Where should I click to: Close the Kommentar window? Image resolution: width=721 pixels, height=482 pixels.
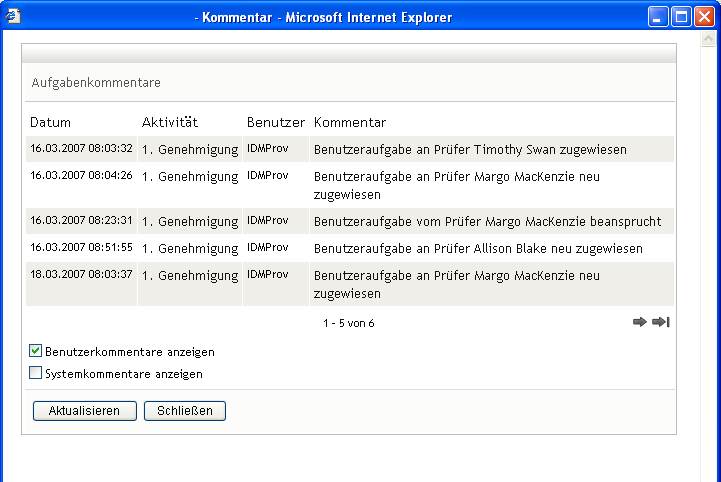pyautogui.click(x=704, y=17)
